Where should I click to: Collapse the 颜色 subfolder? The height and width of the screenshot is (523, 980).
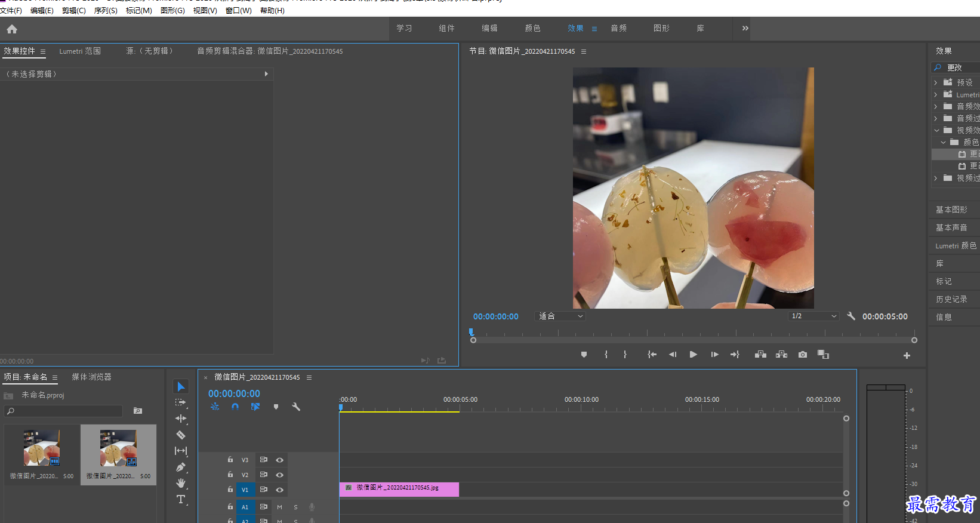pos(943,142)
